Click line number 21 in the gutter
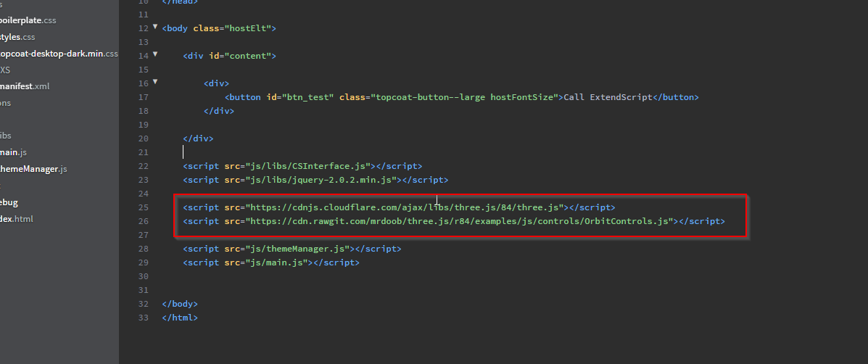This screenshot has height=364, width=868. click(x=143, y=152)
